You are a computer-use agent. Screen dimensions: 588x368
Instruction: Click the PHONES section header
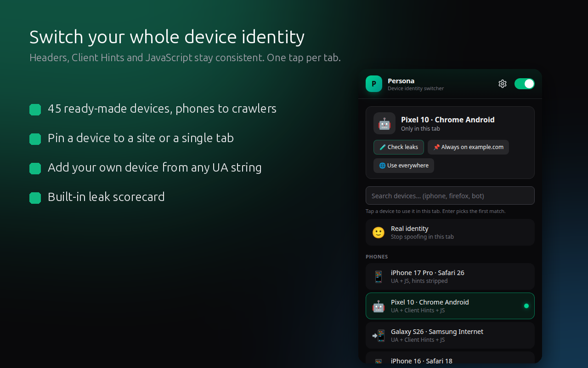coord(377,257)
